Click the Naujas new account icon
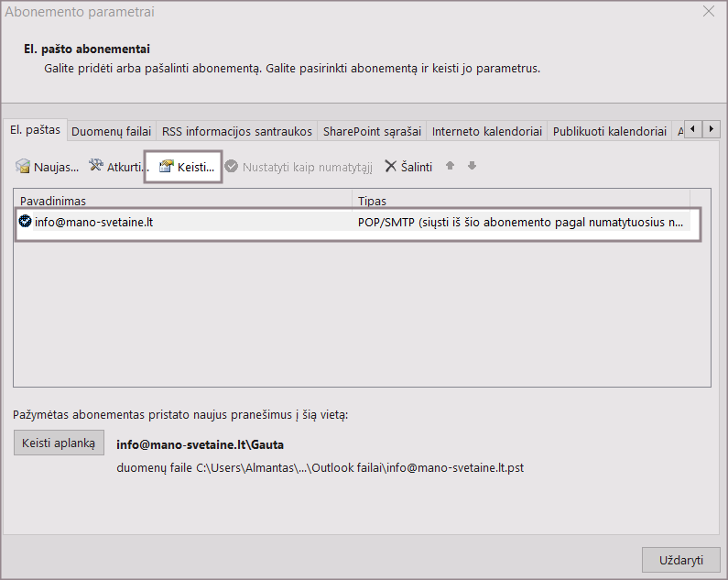Screen dimensions: 728x580 coord(24,167)
